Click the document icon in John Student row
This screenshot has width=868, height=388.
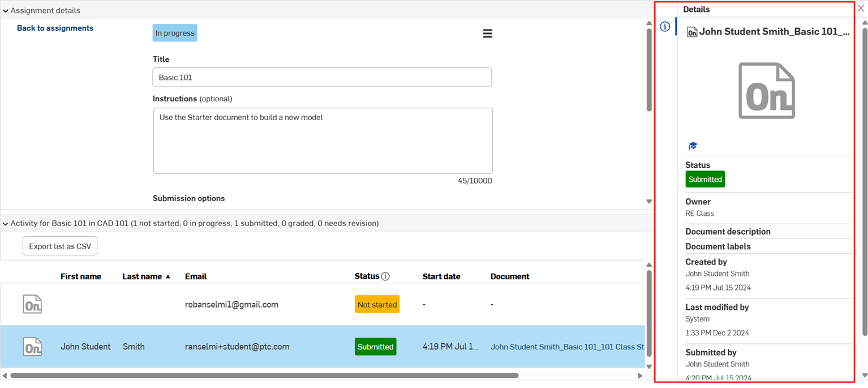(x=32, y=347)
